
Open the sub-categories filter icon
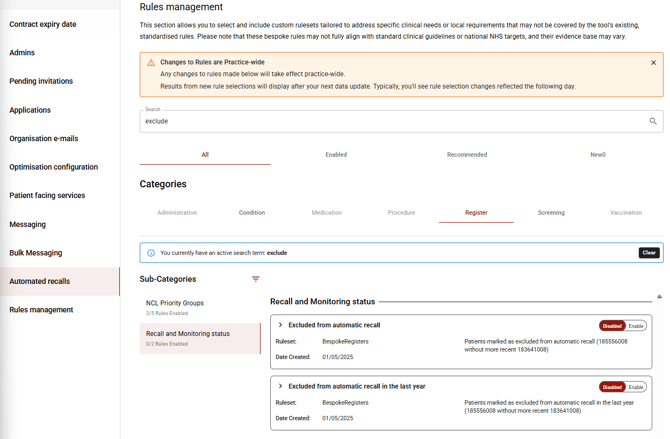(x=256, y=280)
